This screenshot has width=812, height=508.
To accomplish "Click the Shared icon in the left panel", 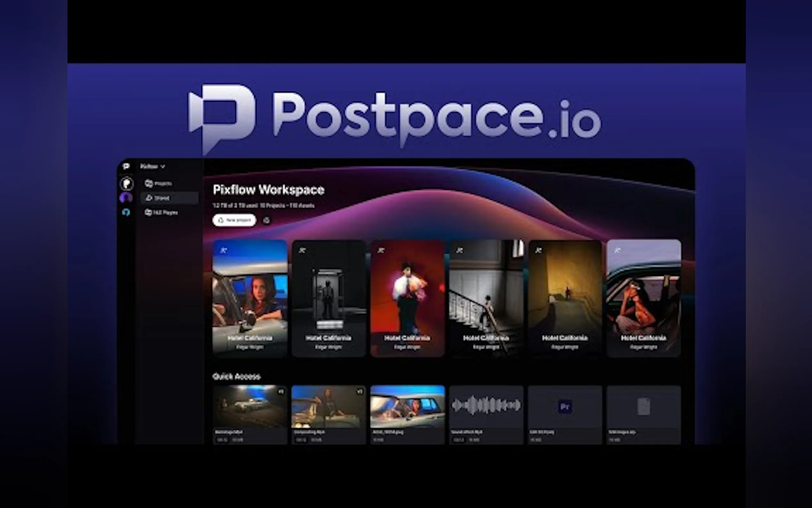I will click(149, 198).
